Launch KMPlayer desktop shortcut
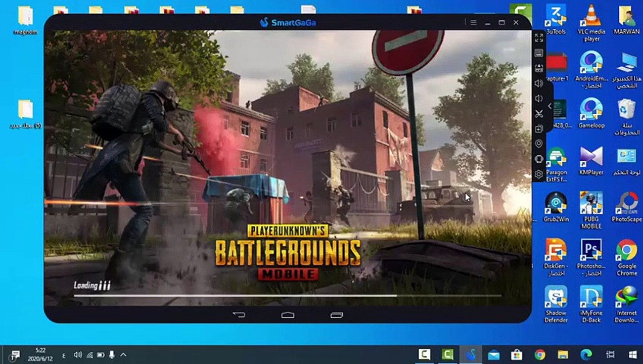 (x=591, y=160)
